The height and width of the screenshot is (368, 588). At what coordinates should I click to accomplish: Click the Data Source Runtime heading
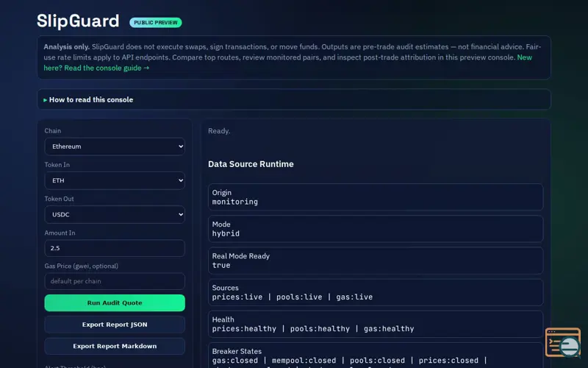tap(251, 164)
